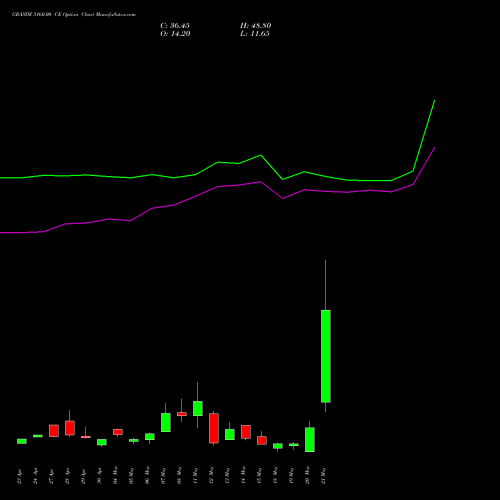Click the 06 May date label
The width and height of the screenshot is (500, 500).
coord(147,475)
